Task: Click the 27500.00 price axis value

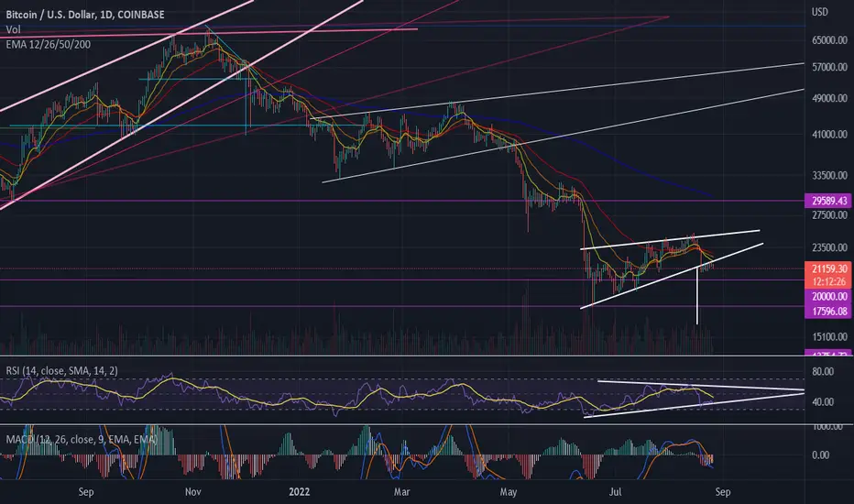Action: point(829,215)
